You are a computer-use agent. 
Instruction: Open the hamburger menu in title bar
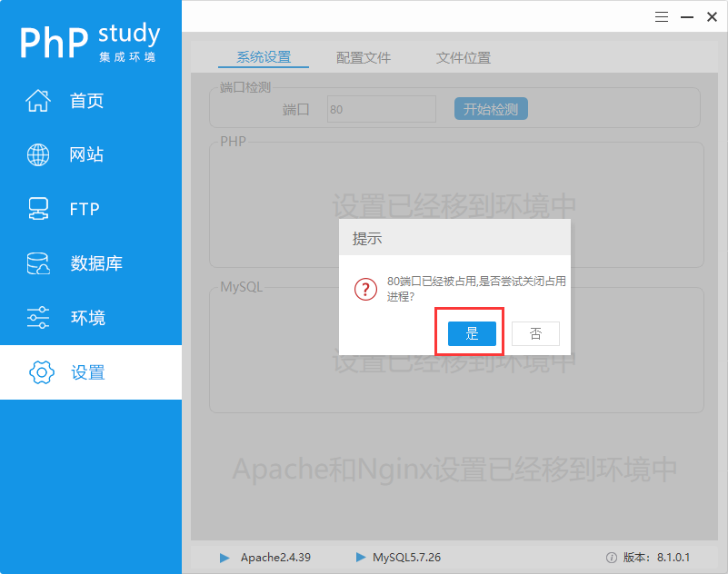pos(661,16)
